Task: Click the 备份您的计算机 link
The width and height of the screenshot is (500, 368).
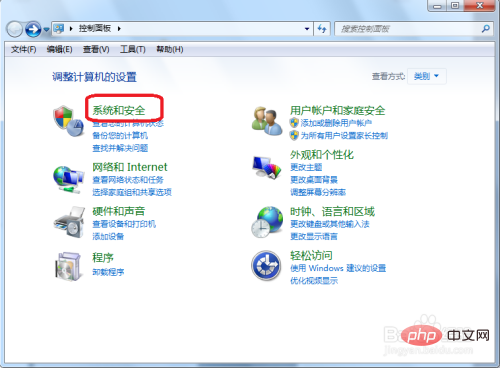Action: click(120, 135)
